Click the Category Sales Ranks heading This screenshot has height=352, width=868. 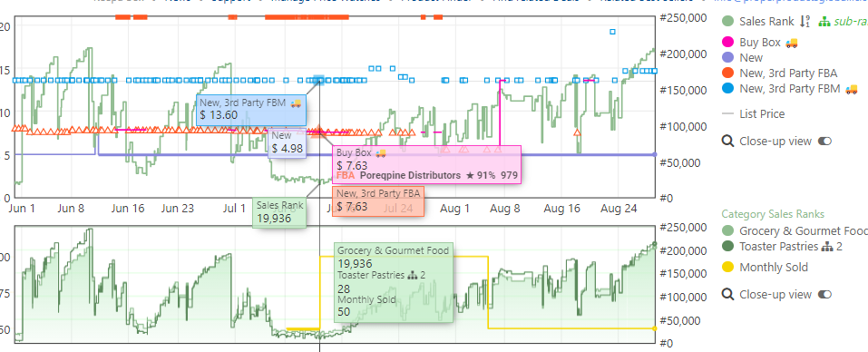(x=773, y=214)
